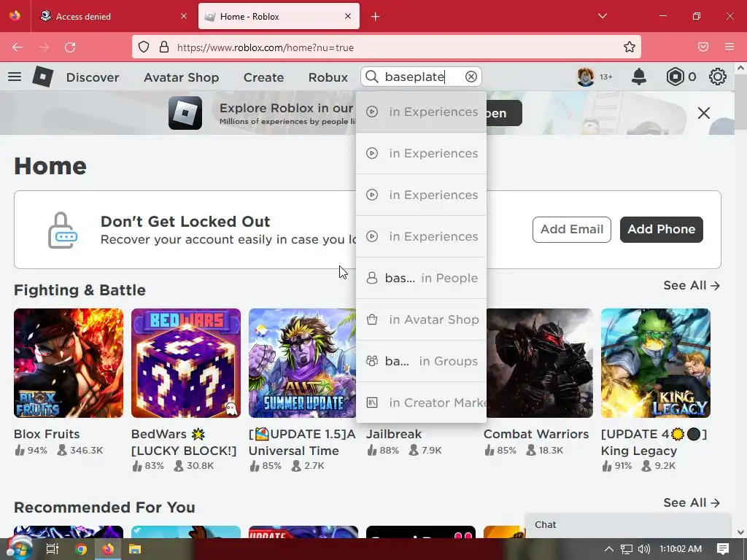The image size is (747, 560).
Task: Open the Avatar Shop page
Action: 182,77
